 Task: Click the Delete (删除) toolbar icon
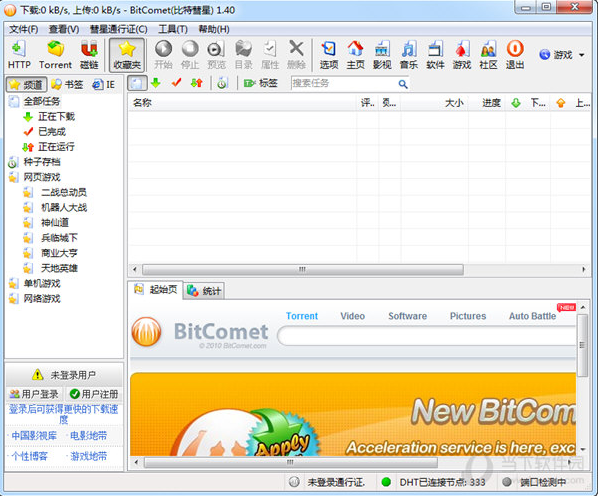click(296, 55)
